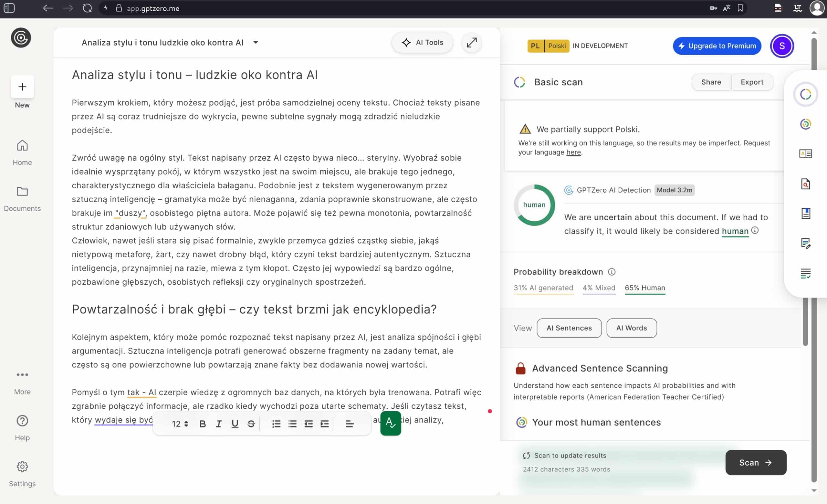The height and width of the screenshot is (504, 827).
Task: Insert a bulleted list
Action: click(292, 424)
